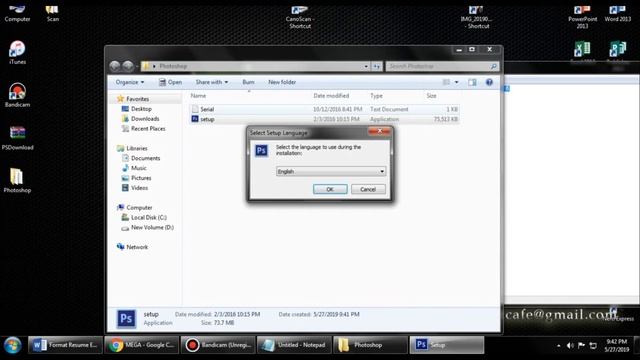The width and height of the screenshot is (640, 360).
Task: Show hidden tray icons arrow
Action: tap(559, 346)
